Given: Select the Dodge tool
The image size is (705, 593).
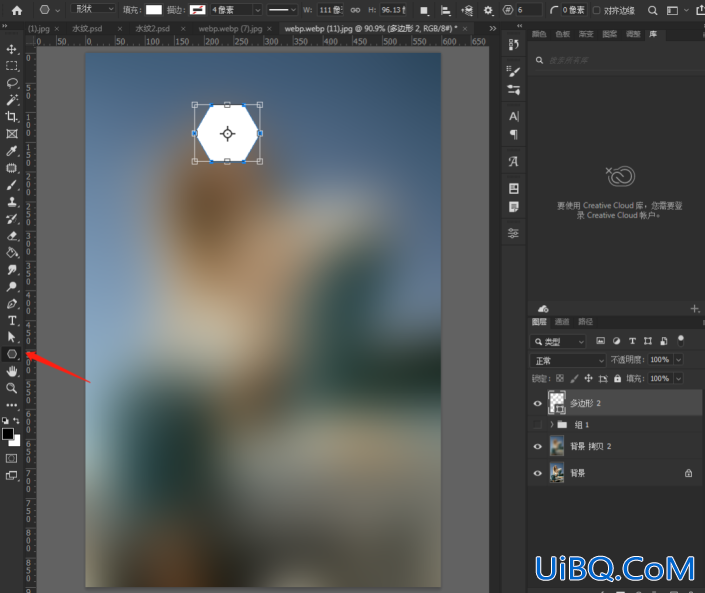Looking at the screenshot, I should pyautogui.click(x=12, y=286).
